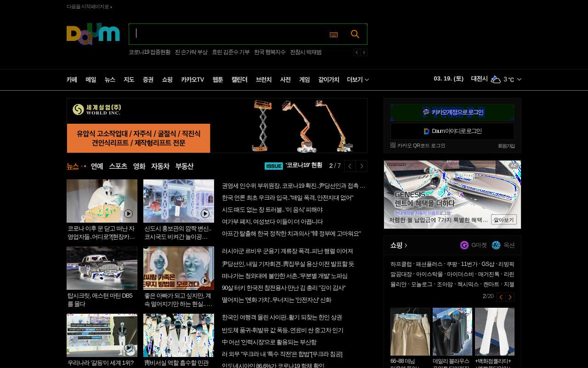Open 같이가치 menu item

point(328,80)
